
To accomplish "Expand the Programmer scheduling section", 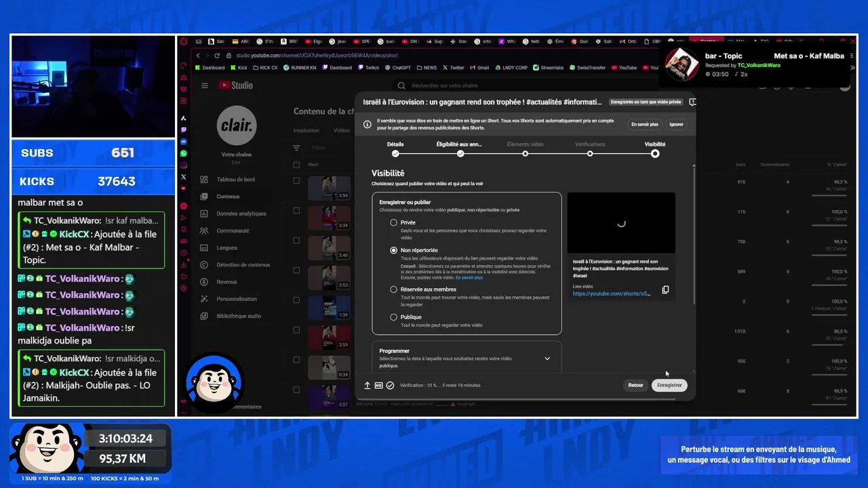I will pyautogui.click(x=547, y=359).
